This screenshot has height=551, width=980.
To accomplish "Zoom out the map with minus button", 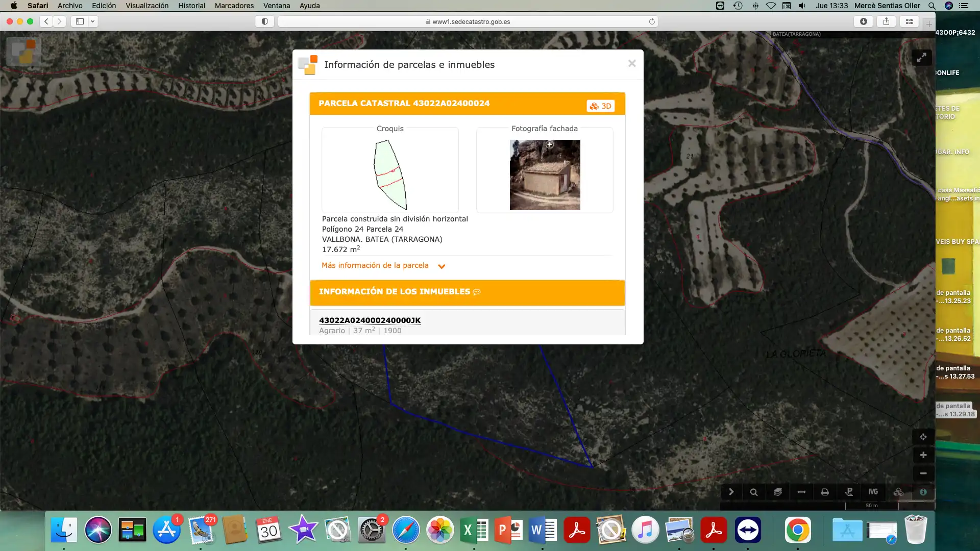I will coord(923,473).
